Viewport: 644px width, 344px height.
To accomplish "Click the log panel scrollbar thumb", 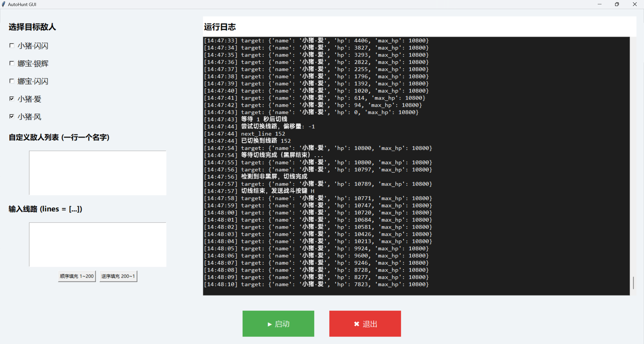I will click(633, 283).
